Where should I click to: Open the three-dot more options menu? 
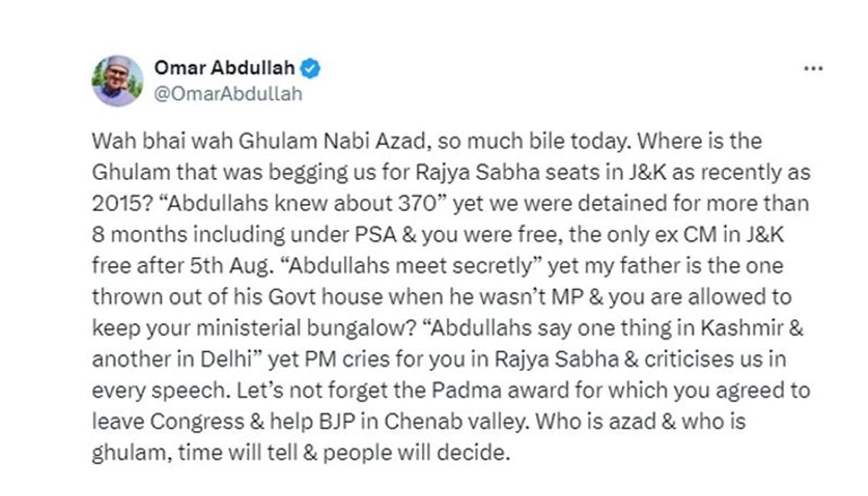click(x=812, y=69)
